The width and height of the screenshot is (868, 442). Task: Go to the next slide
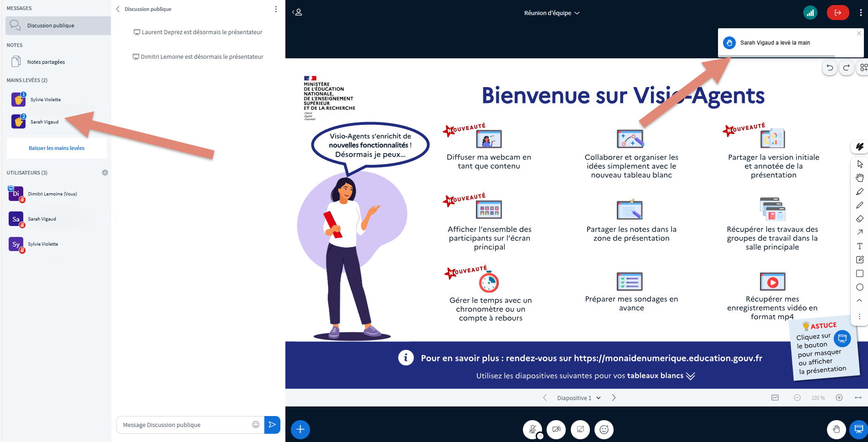coord(614,398)
